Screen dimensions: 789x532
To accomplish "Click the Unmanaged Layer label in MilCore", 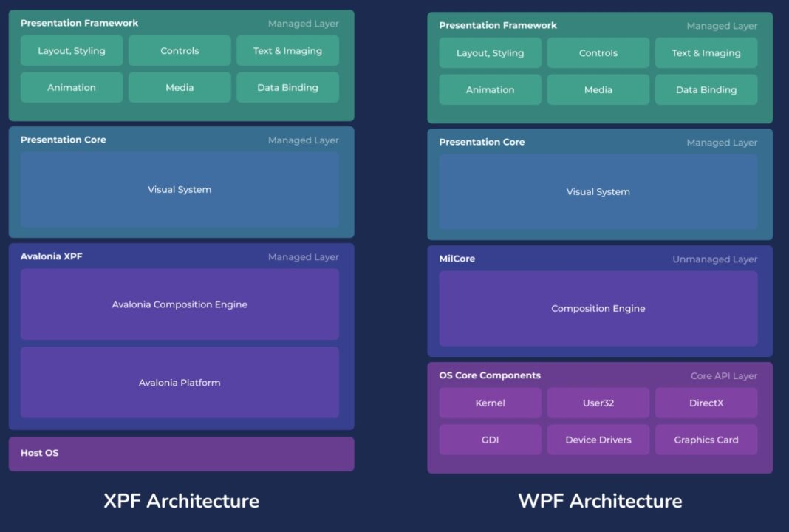I will (x=714, y=259).
